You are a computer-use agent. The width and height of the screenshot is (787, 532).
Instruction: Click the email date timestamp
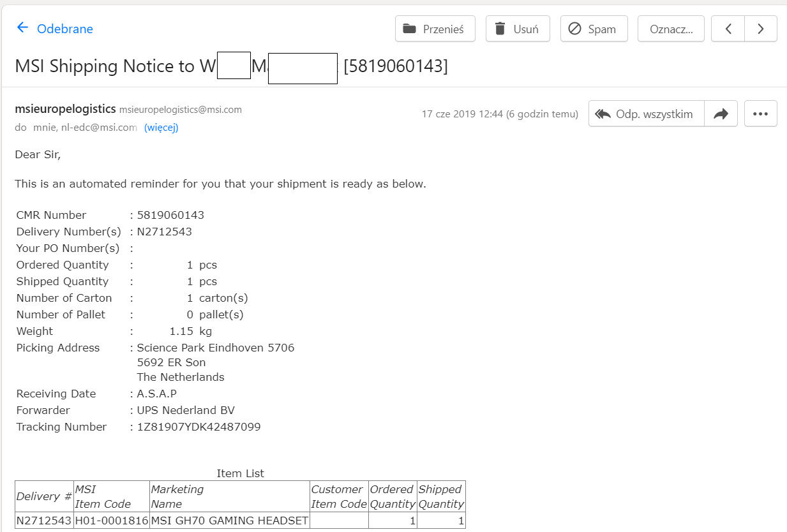pos(500,114)
